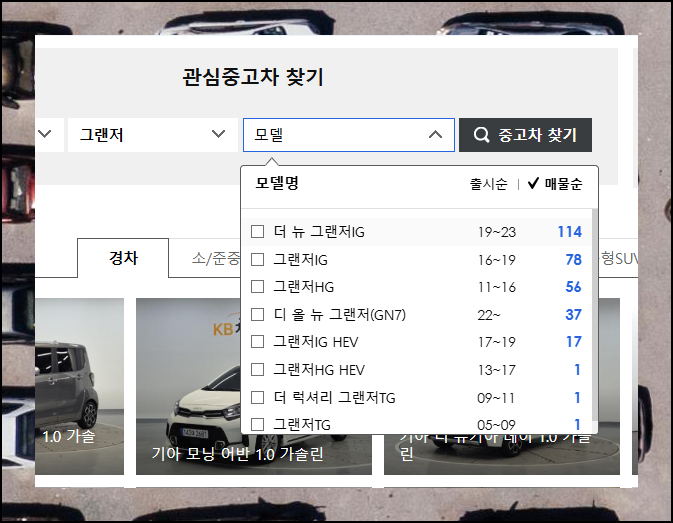Screen dimensions: 673x523
Task: Switch to the 형SUV tab
Action: [x=618, y=258]
